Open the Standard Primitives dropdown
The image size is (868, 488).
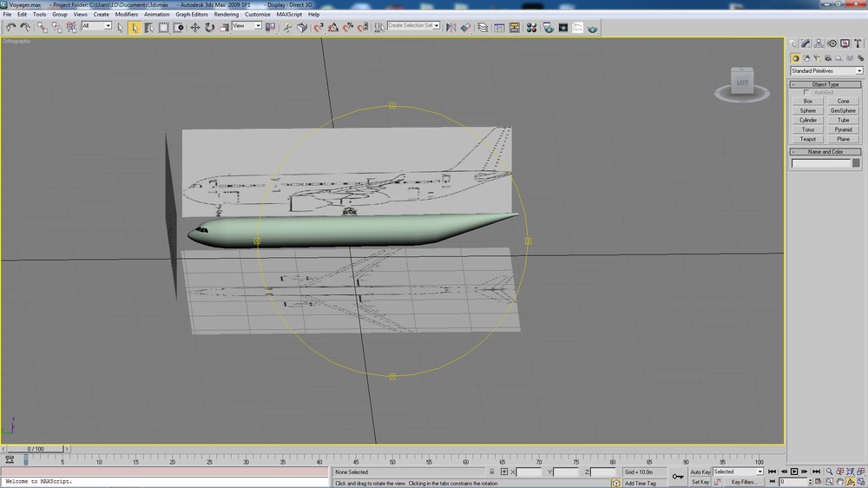pyautogui.click(x=826, y=71)
